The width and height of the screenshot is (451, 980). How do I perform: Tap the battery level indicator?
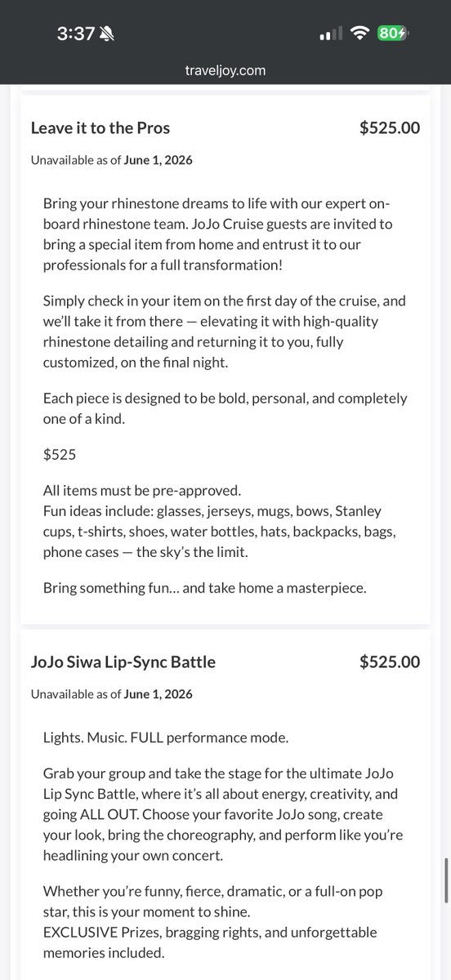click(395, 33)
